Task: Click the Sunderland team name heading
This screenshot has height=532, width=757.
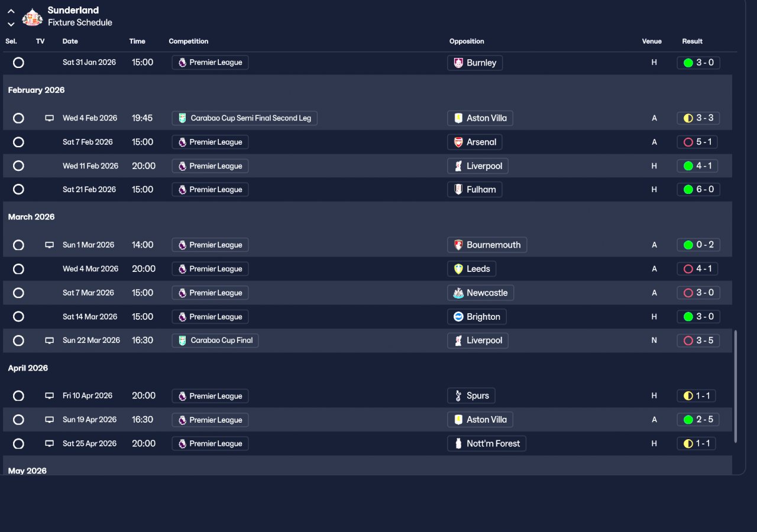Action: coord(73,11)
